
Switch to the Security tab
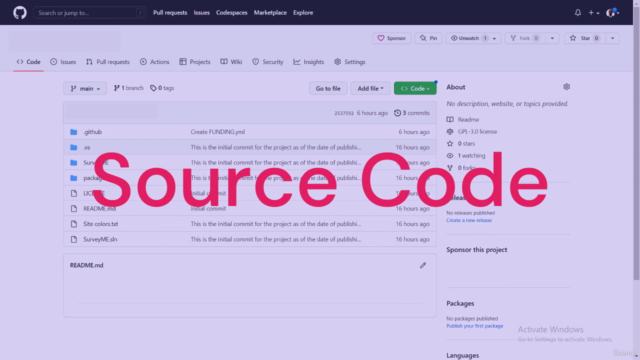[x=267, y=62]
